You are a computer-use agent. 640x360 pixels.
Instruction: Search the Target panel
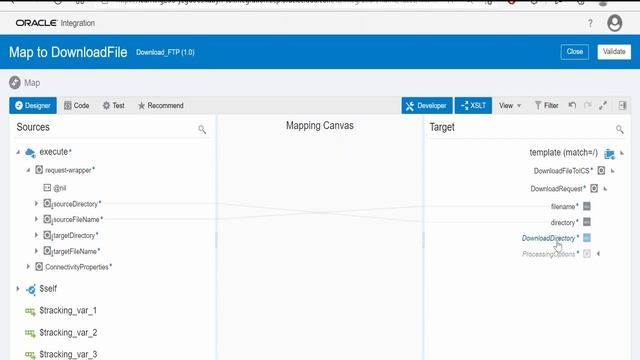620,129
